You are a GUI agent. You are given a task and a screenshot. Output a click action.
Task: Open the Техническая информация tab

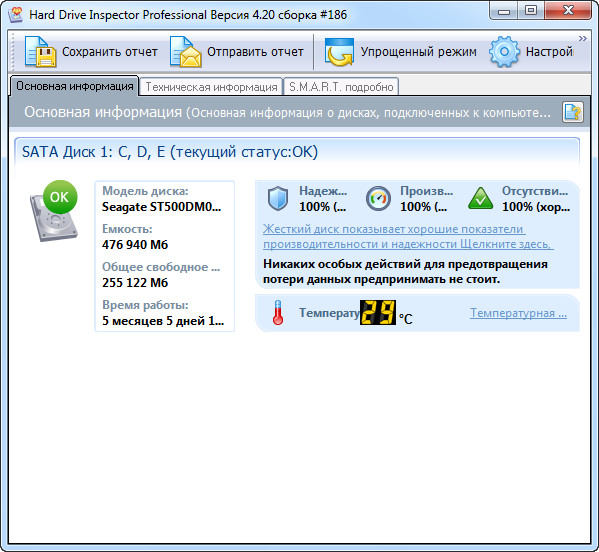(211, 87)
